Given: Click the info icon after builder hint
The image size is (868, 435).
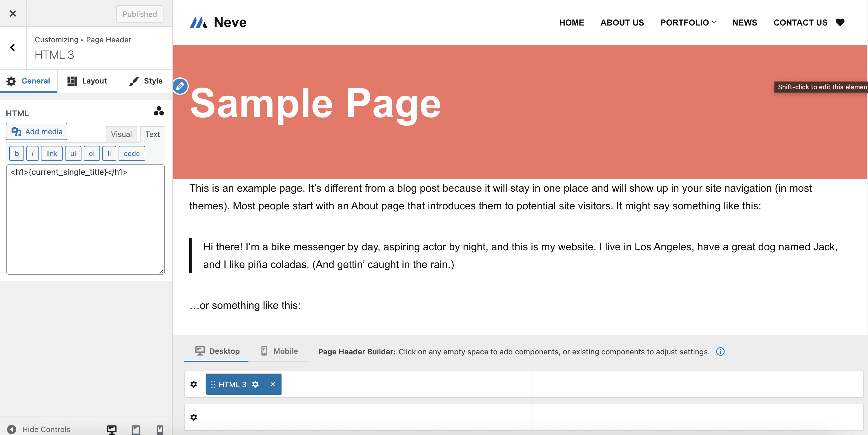Looking at the screenshot, I should (720, 351).
